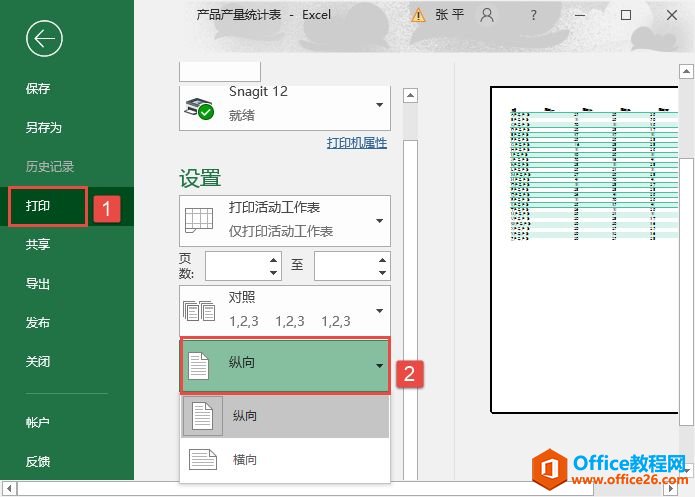Click the Snagit 12 printer icon

[x=199, y=109]
